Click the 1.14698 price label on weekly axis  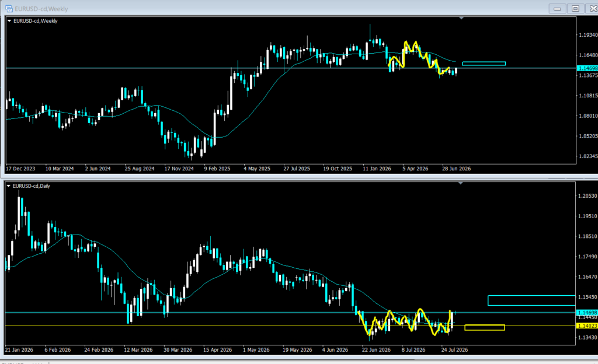point(587,68)
